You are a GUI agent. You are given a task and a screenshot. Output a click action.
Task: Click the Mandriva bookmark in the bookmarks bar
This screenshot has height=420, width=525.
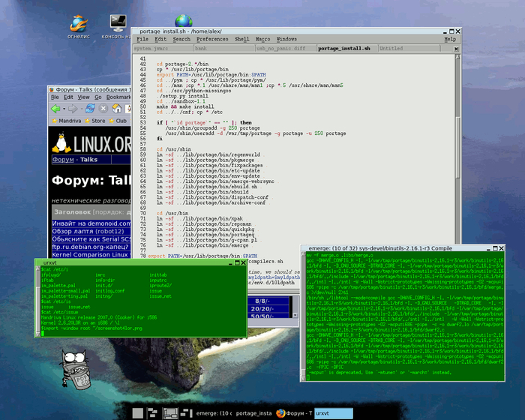pyautogui.click(x=67, y=121)
